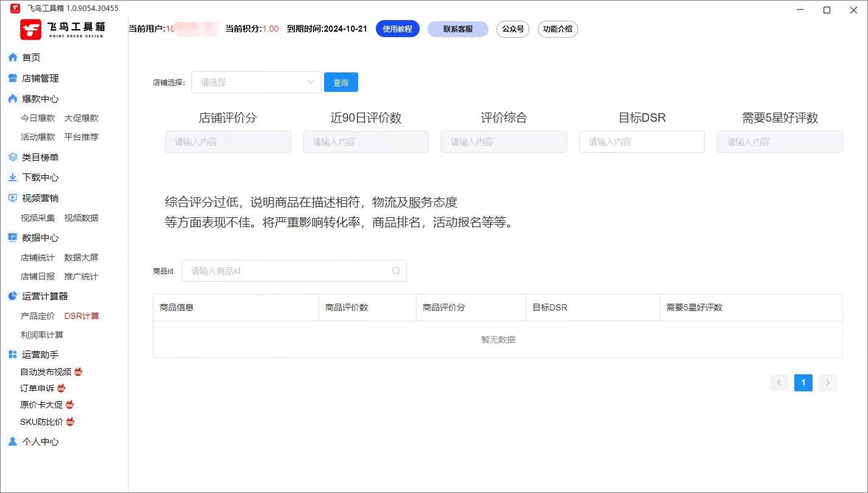Click the download icon for 下载中心
868x493 pixels.
pos(12,178)
